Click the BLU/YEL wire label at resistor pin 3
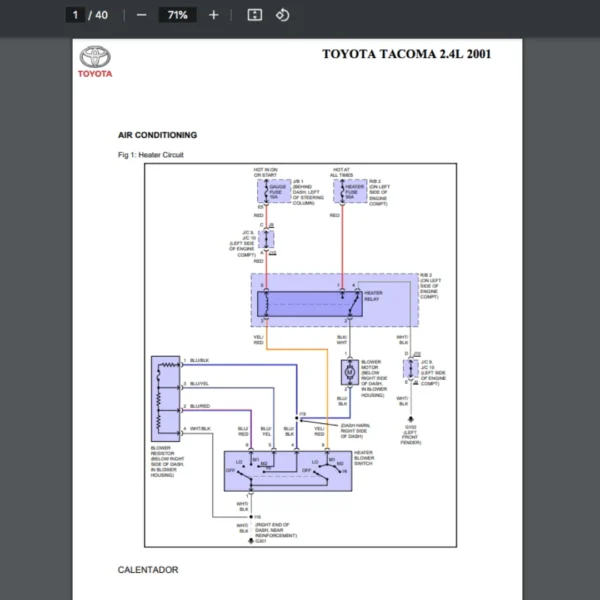 coord(199,383)
